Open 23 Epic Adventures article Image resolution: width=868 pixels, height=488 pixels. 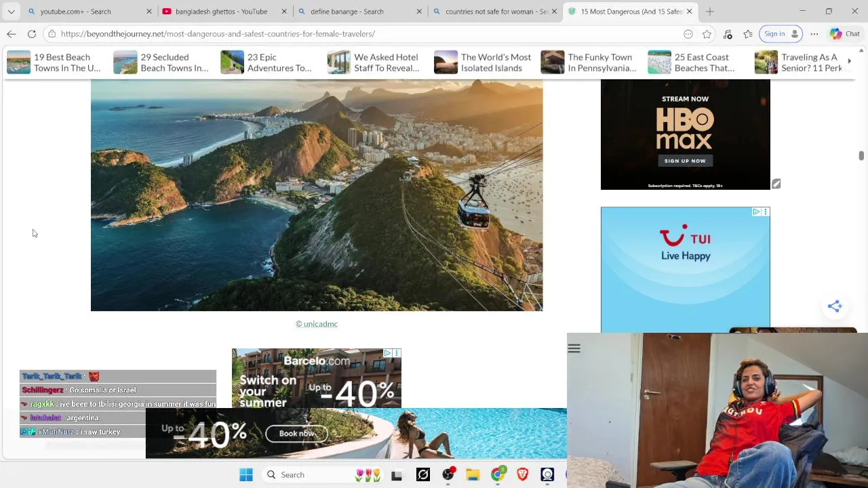pyautogui.click(x=267, y=62)
